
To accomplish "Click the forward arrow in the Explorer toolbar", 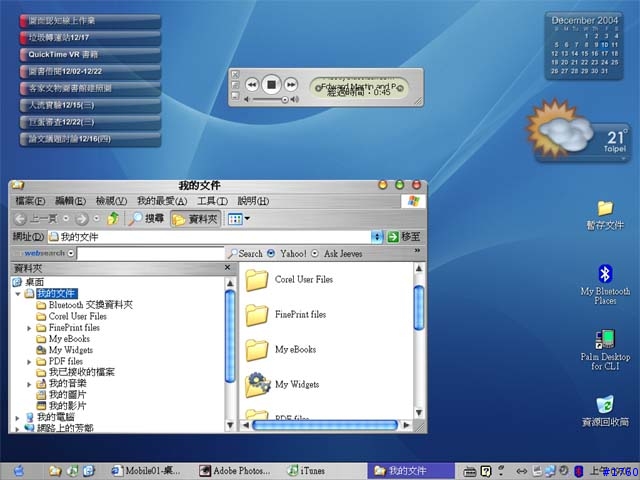I will click(x=82, y=219).
